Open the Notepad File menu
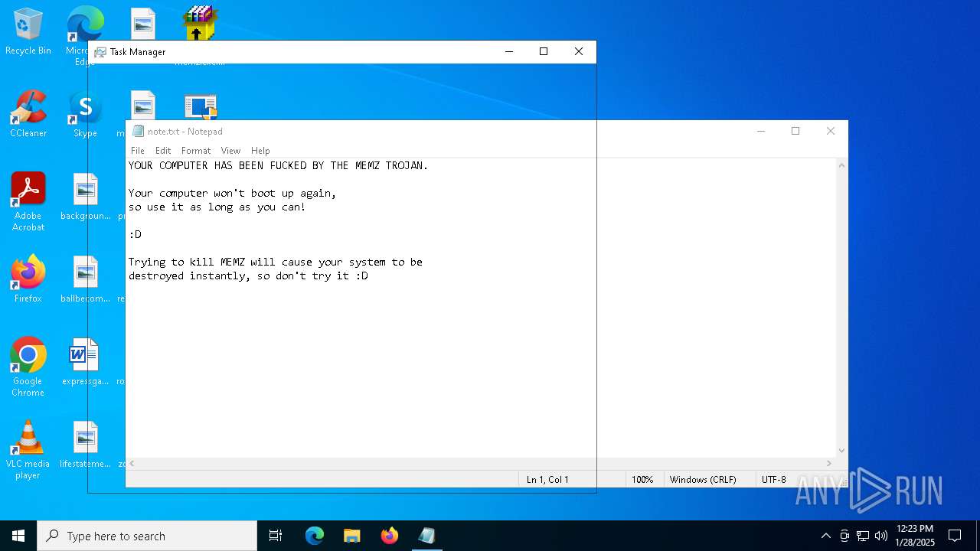 [138, 151]
